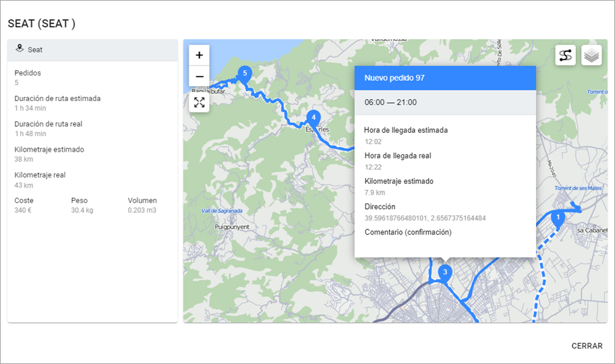
Task: Click the SEAT (SEAT) dialog title
Action: pos(41,24)
